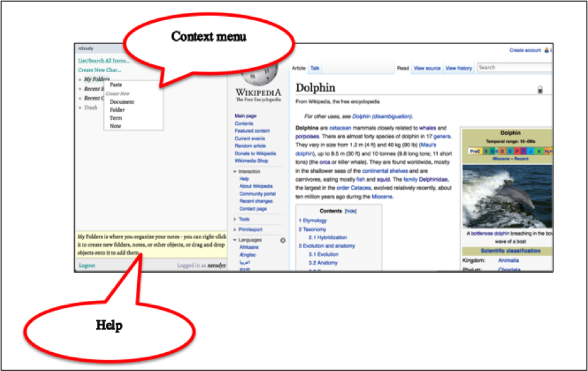Follow the Miocene – Recent infobox link
This screenshot has width=588, height=371.
pyautogui.click(x=511, y=159)
